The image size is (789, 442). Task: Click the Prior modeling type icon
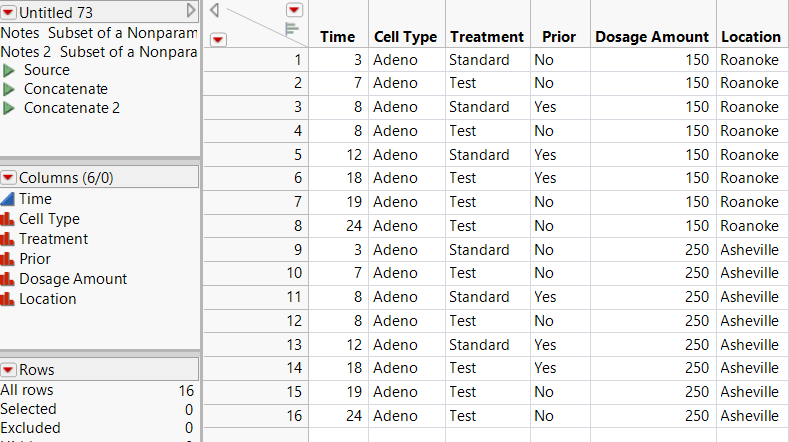pos(9,259)
